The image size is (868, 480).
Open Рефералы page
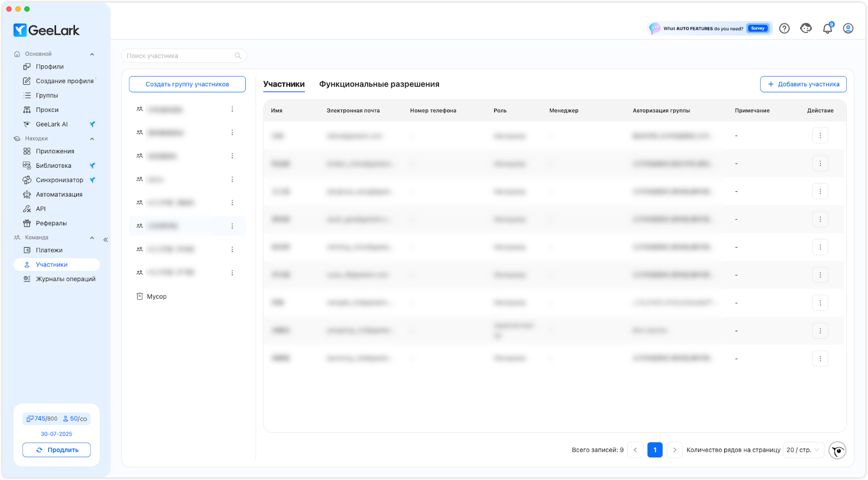51,223
